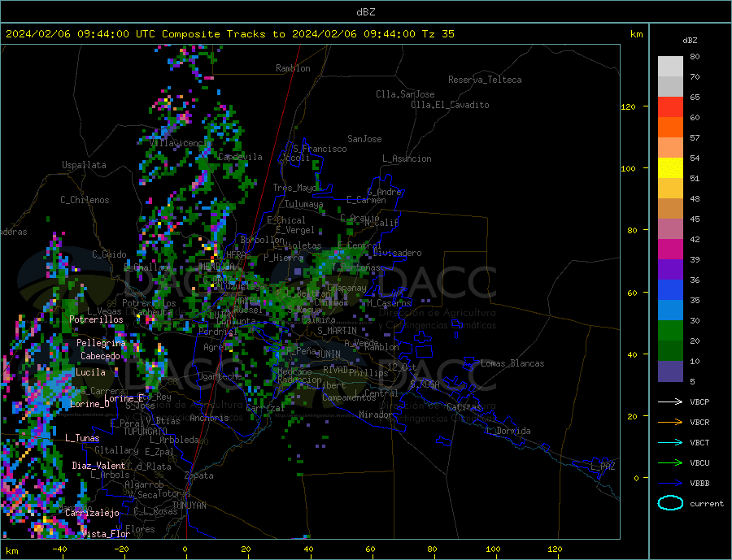Select the light gray 70–80 dBZ swatch
The height and width of the screenshot is (560, 732).
pos(670,67)
